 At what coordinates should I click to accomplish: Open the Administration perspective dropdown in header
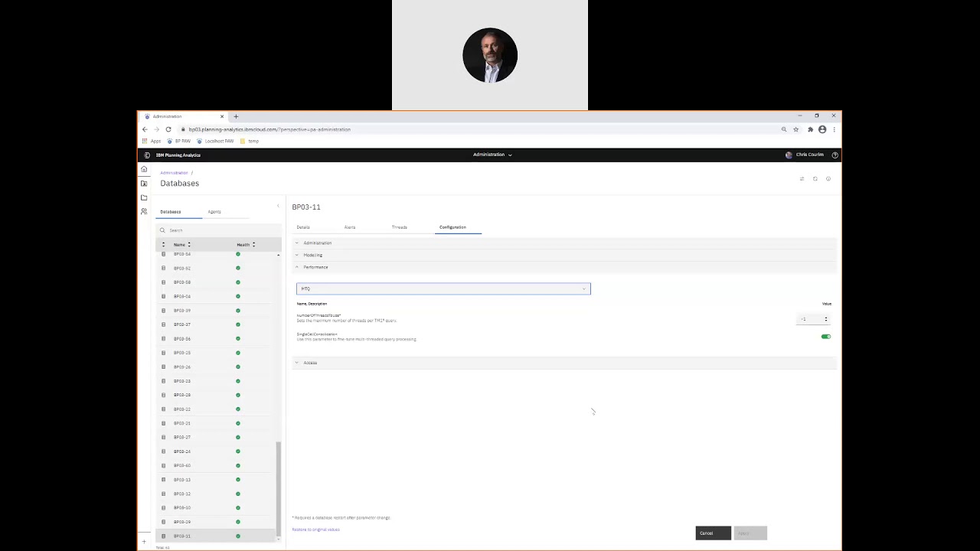click(x=492, y=155)
